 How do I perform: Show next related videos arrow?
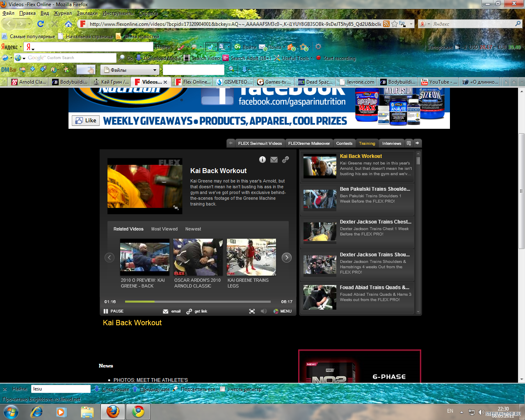(287, 257)
